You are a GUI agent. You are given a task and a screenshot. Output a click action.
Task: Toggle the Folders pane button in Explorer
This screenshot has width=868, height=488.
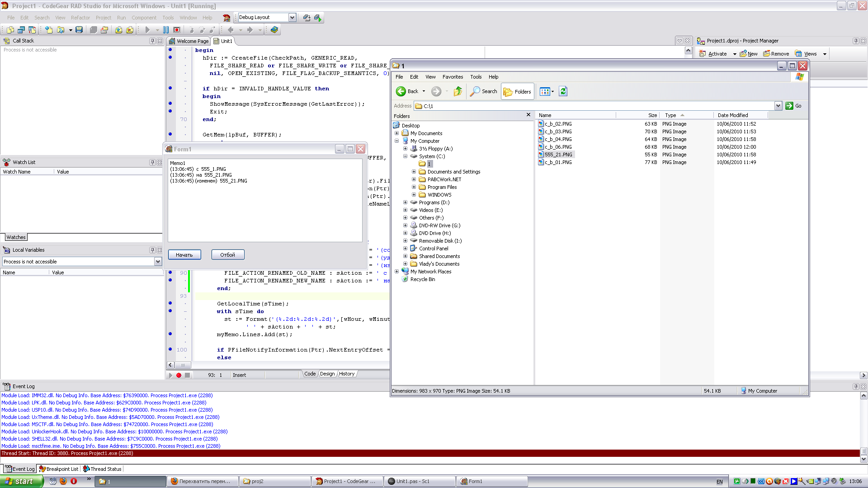click(x=518, y=91)
